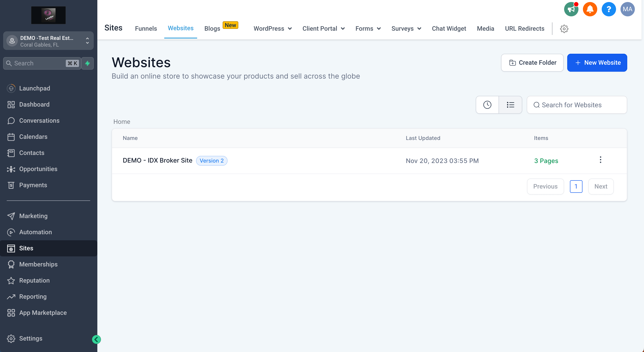The image size is (644, 352).
Task: Click the New Website button
Action: click(x=597, y=63)
